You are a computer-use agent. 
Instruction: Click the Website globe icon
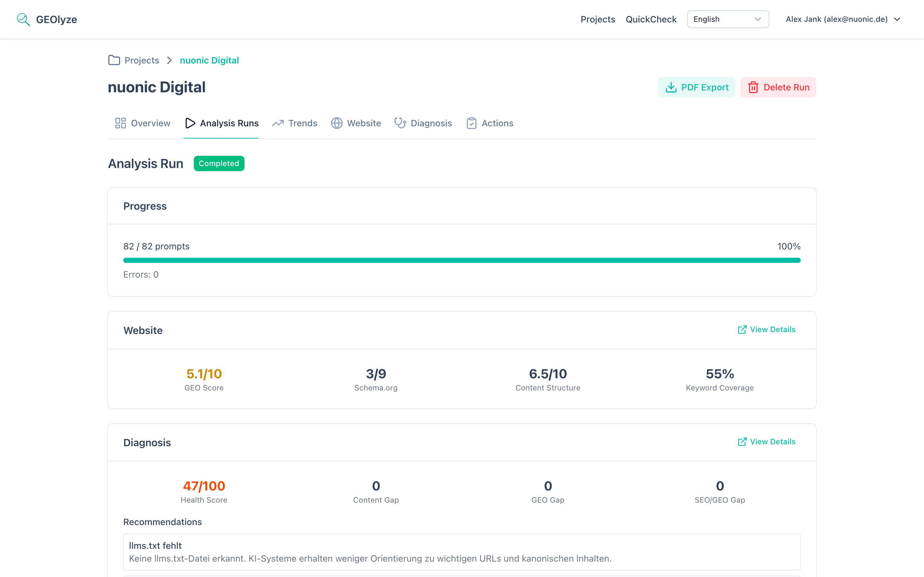point(336,123)
